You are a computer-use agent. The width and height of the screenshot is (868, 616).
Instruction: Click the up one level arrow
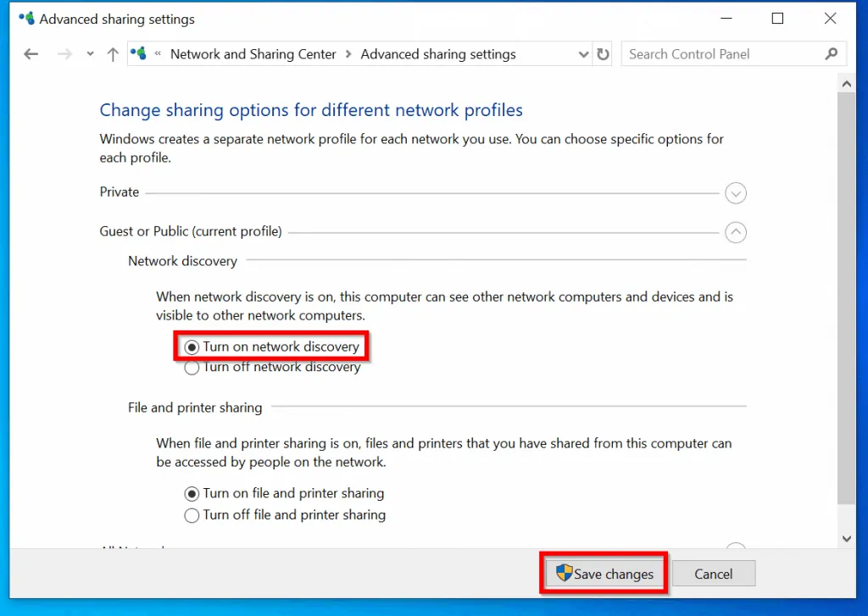point(112,53)
